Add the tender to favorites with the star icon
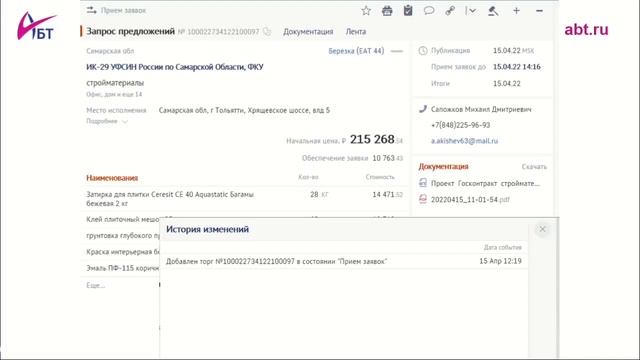This screenshot has width=640, height=360. click(x=366, y=11)
